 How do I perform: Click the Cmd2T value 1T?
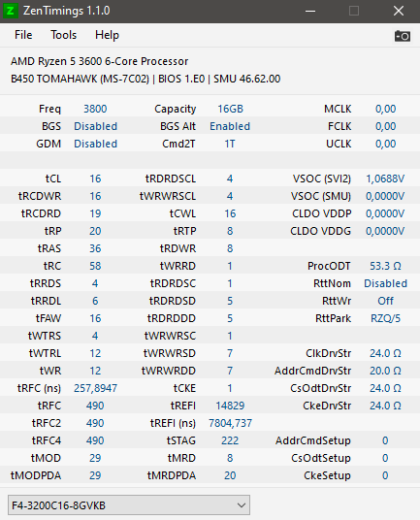(229, 144)
